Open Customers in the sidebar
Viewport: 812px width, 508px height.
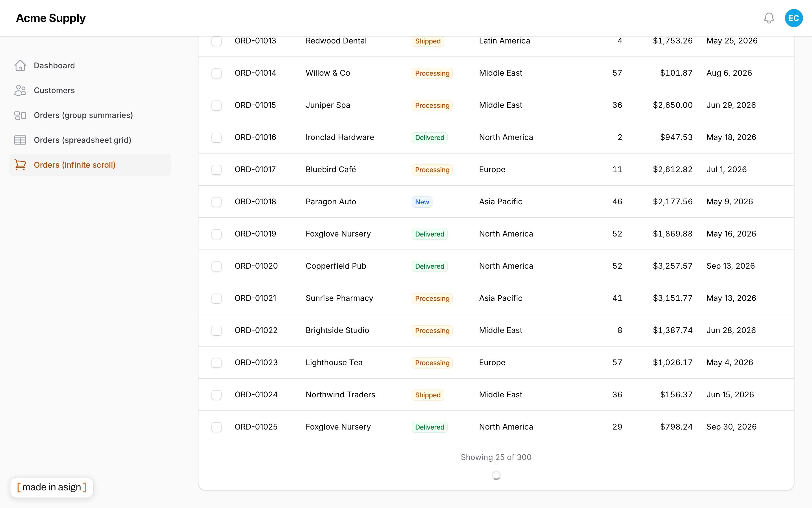pyautogui.click(x=90, y=90)
